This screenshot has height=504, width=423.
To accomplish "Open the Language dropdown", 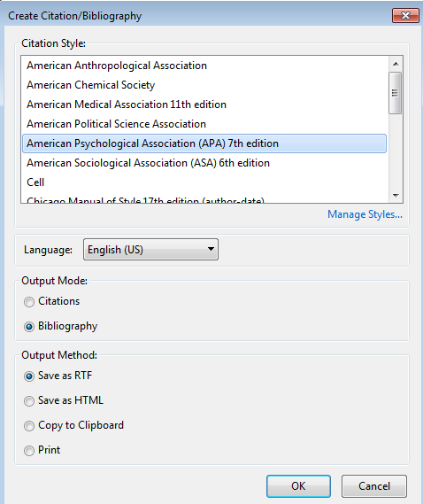I will point(150,250).
